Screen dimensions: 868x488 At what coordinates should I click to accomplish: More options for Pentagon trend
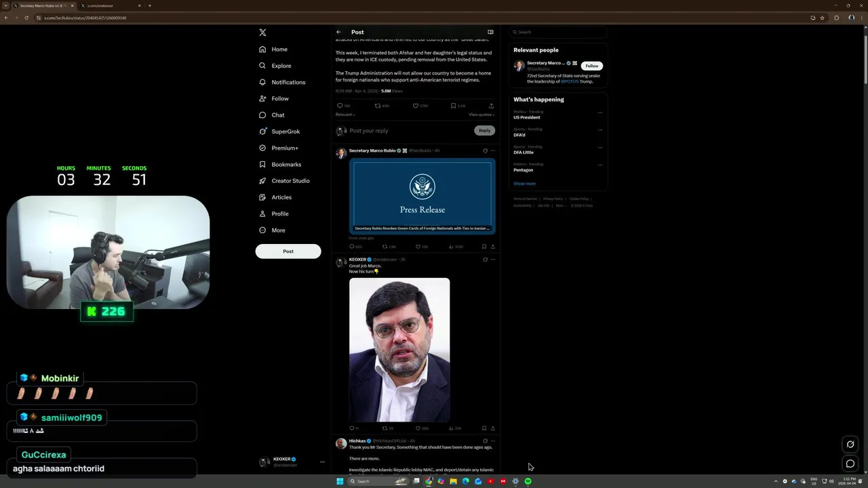tap(600, 165)
